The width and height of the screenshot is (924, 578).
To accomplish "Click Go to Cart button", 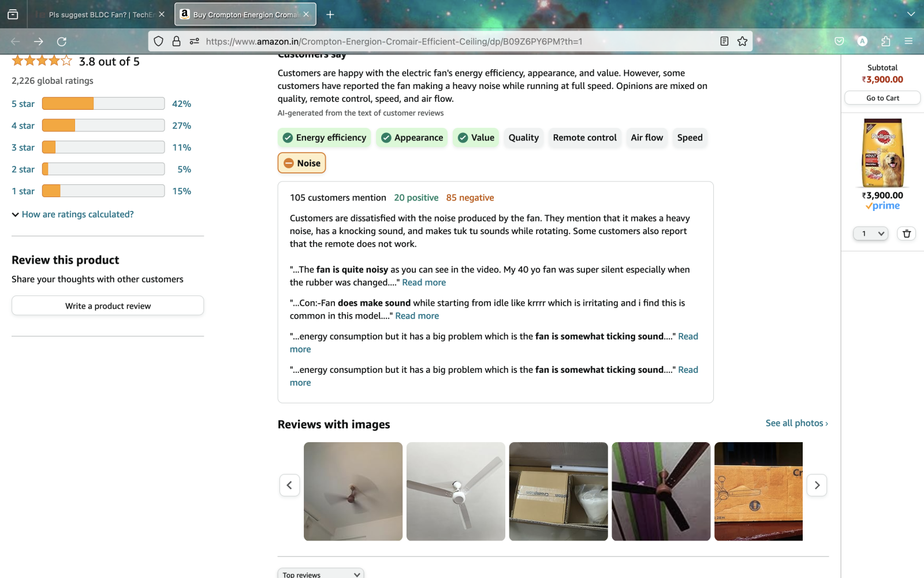I will pos(882,98).
